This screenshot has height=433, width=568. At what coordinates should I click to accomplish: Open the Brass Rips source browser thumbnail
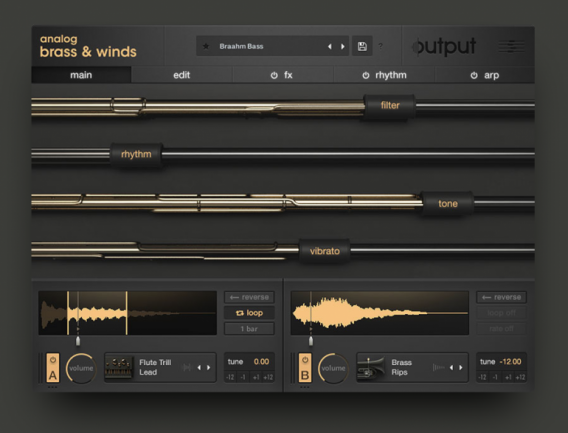(371, 367)
